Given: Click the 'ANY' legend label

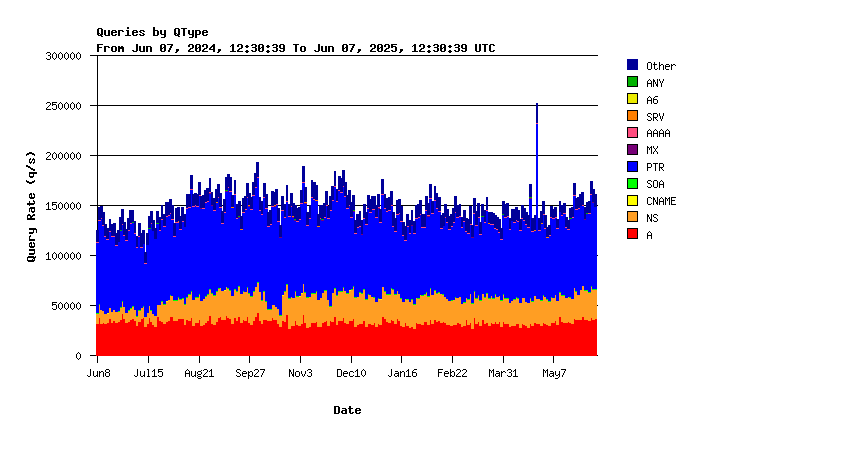Looking at the screenshot, I should pyautogui.click(x=655, y=83).
